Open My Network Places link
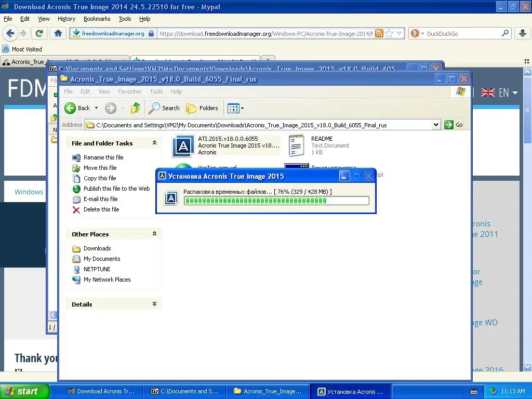This screenshot has width=532, height=399. pos(107,280)
